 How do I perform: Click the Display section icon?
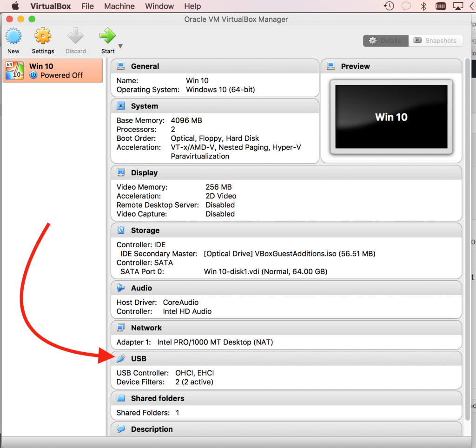[121, 172]
